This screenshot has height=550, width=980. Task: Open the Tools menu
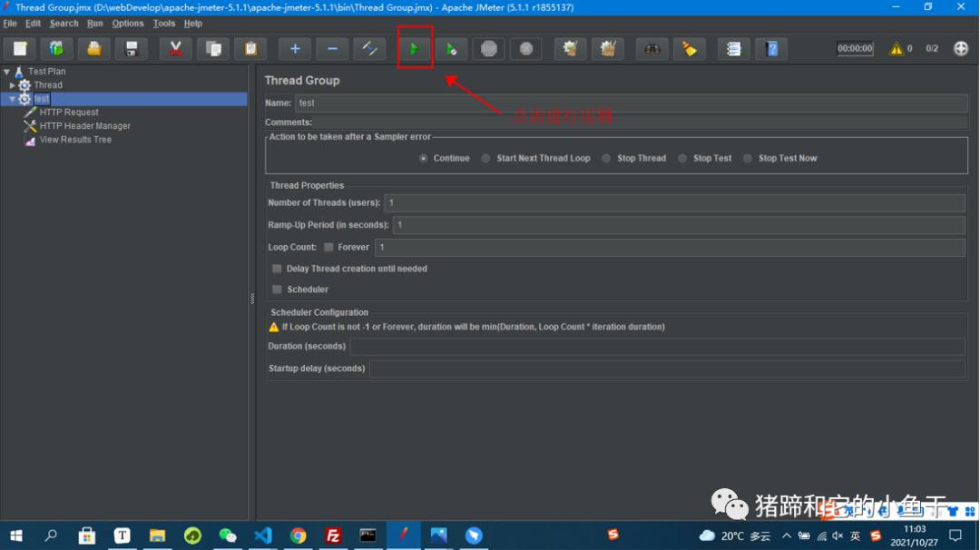[163, 23]
